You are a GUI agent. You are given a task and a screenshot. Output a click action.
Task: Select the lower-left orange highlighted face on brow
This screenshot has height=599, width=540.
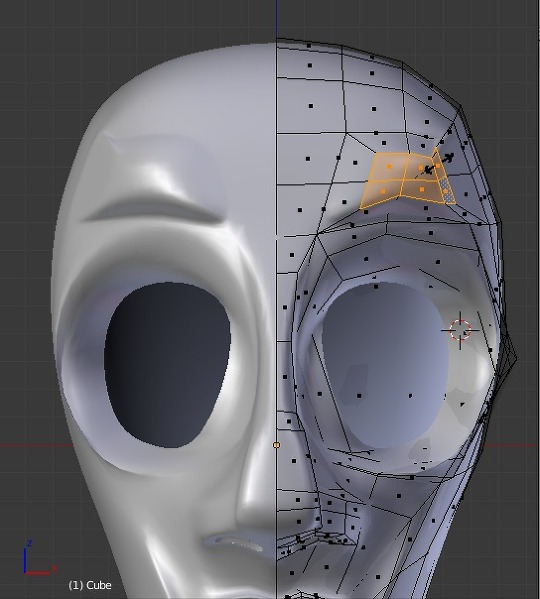click(382, 193)
